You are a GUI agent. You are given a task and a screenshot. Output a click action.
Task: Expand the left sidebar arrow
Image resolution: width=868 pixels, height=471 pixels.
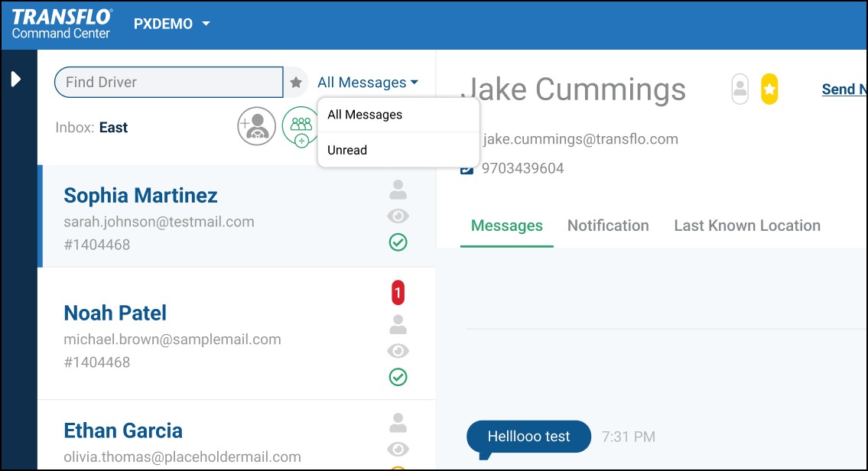click(x=16, y=80)
